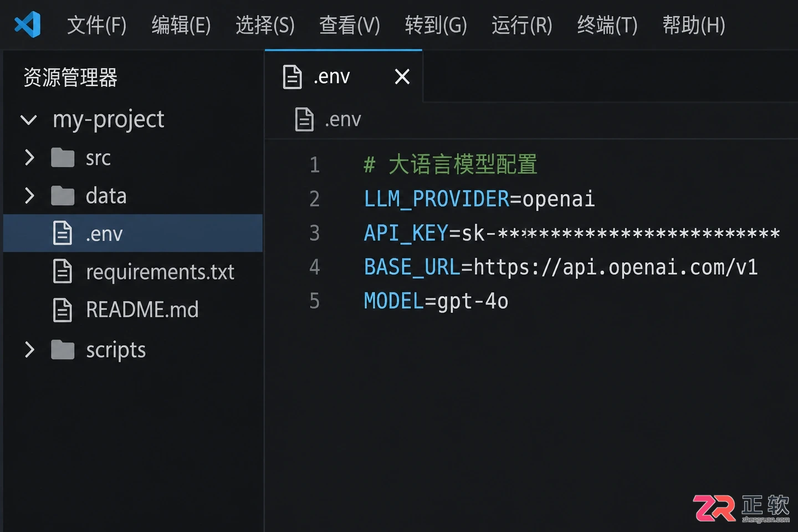Open the 转到(G) menu
Image resolution: width=798 pixels, height=532 pixels.
(x=436, y=25)
